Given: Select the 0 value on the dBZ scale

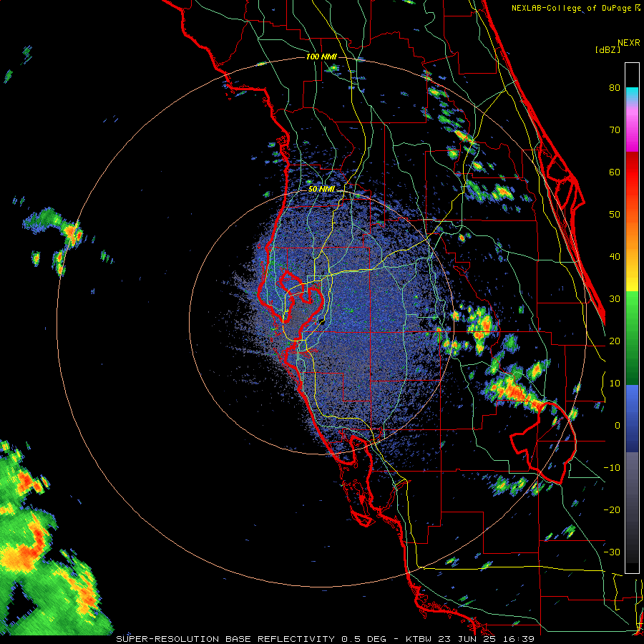Looking at the screenshot, I should point(618,426).
